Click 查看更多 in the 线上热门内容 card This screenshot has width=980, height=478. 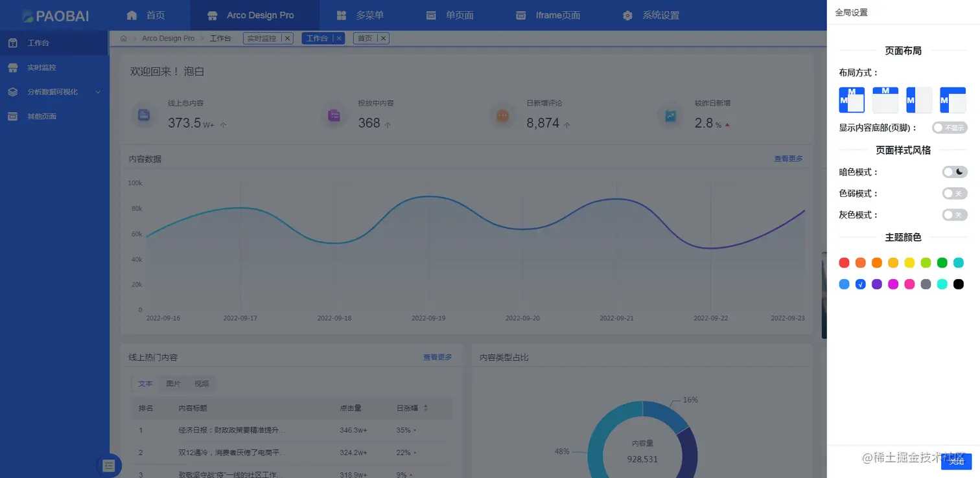tap(437, 357)
